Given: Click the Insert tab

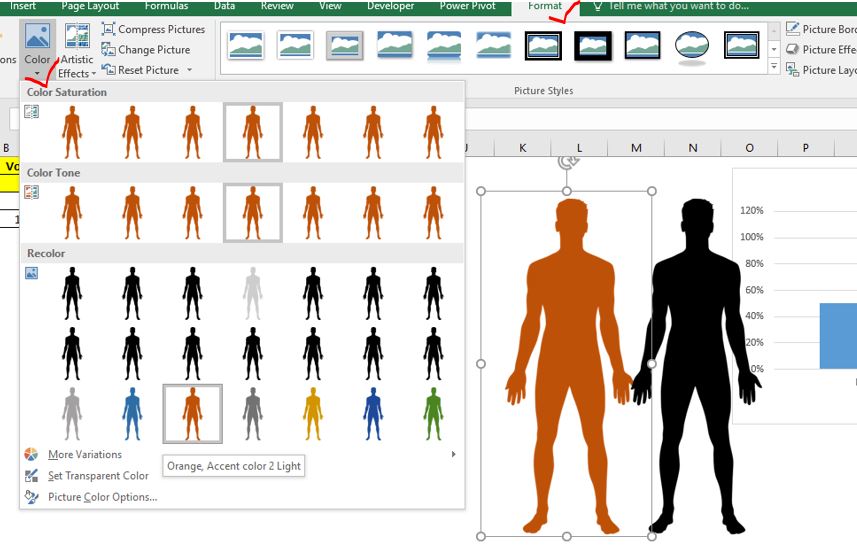Looking at the screenshot, I should [x=22, y=6].
